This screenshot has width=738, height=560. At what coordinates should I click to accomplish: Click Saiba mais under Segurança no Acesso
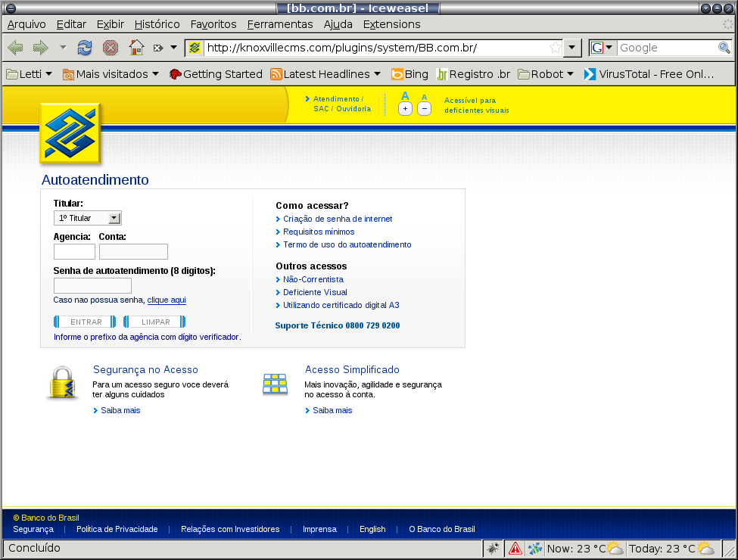(120, 410)
